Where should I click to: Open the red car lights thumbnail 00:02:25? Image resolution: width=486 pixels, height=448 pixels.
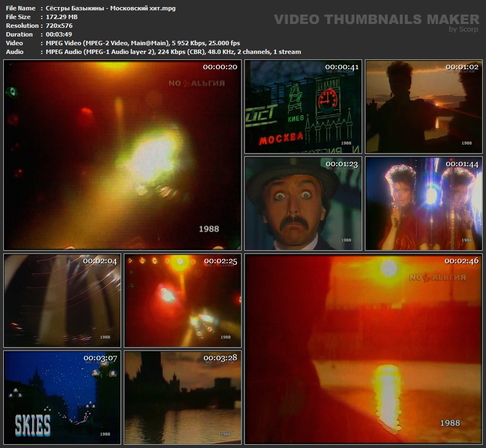tap(183, 301)
